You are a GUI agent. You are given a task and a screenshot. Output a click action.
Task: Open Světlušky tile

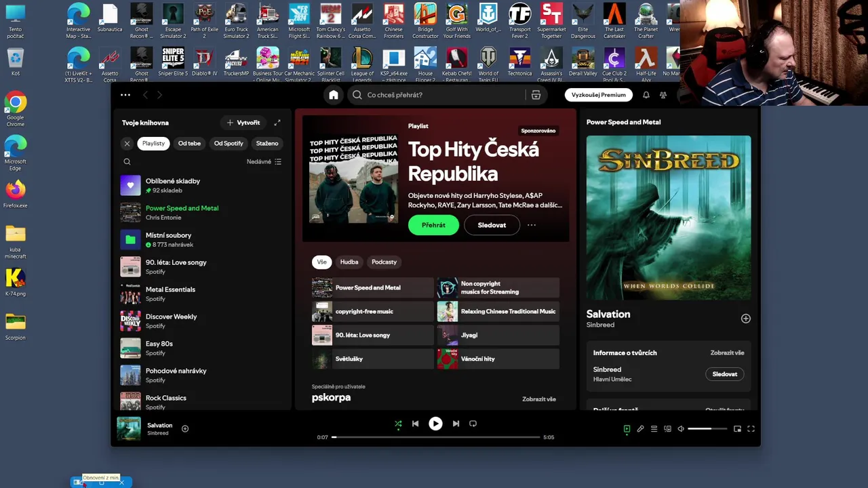(372, 359)
